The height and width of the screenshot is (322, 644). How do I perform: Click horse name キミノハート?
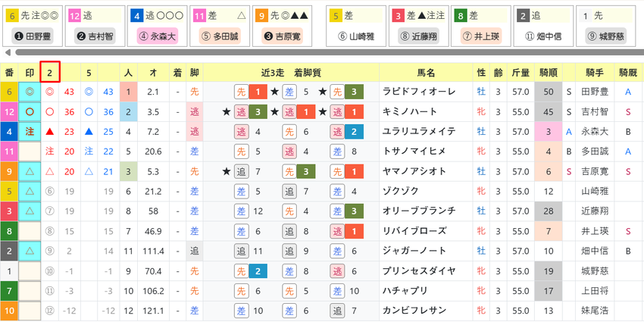[x=409, y=111]
